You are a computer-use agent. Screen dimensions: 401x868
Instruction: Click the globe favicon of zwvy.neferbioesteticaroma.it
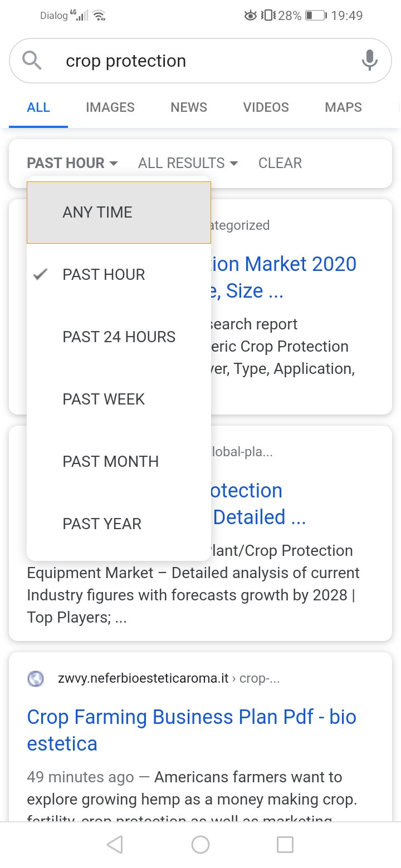[36, 679]
